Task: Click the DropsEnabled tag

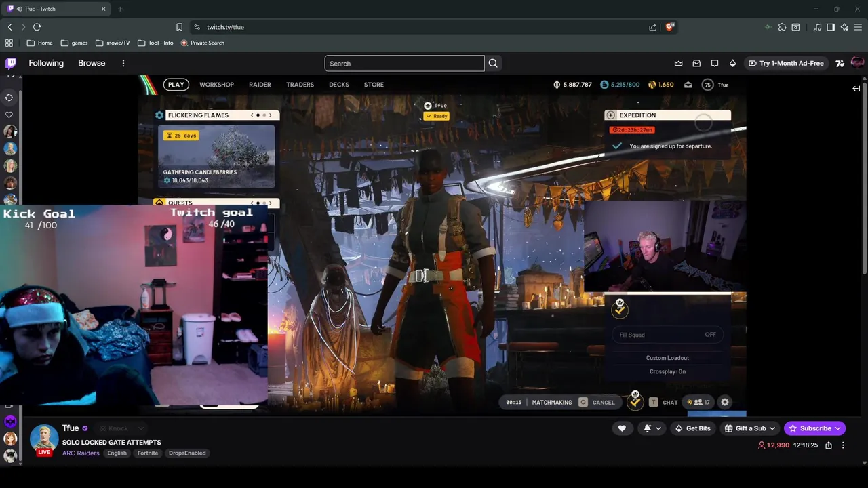Action: pos(187,453)
